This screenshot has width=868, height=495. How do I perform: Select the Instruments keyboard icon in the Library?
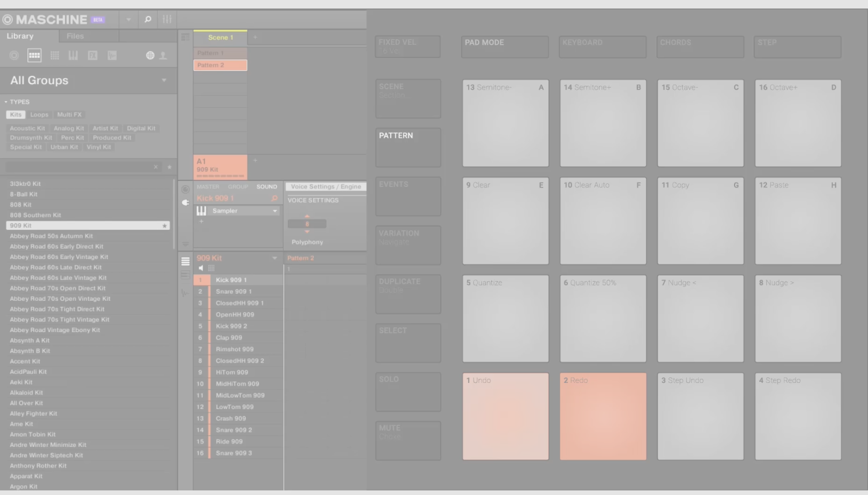click(73, 56)
